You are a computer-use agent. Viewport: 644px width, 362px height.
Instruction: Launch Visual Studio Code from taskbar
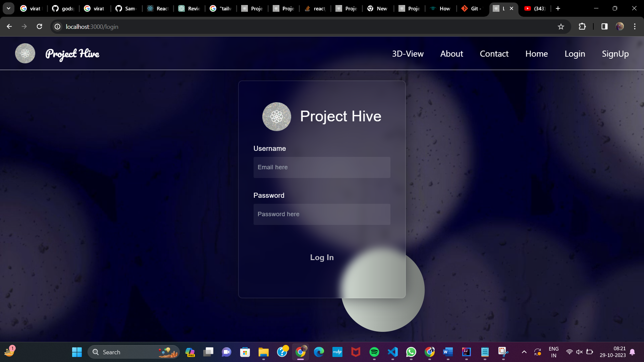click(x=392, y=352)
